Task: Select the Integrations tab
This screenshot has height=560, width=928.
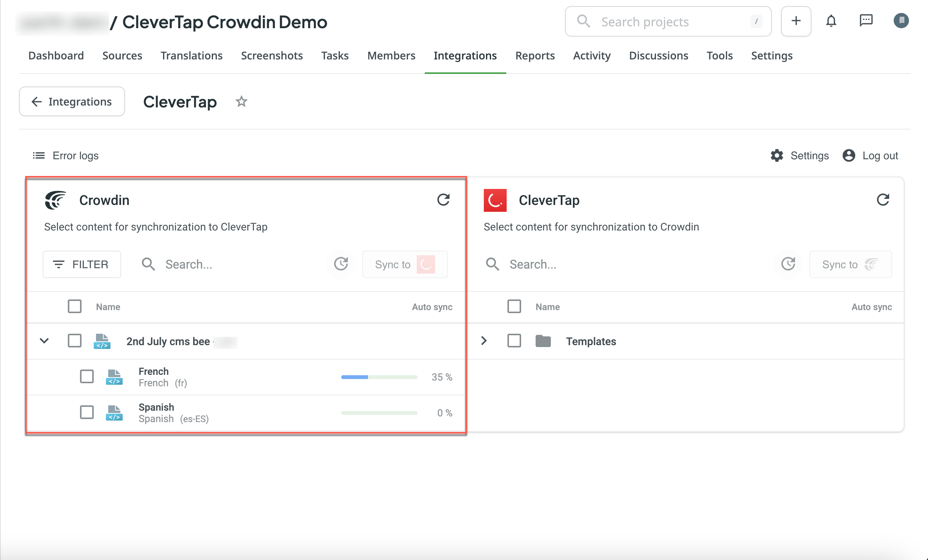Action: [x=465, y=56]
